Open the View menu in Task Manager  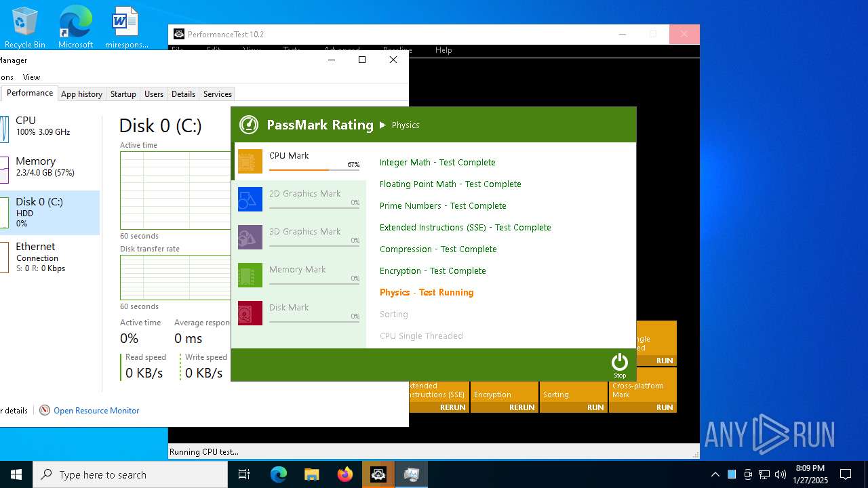(x=31, y=77)
